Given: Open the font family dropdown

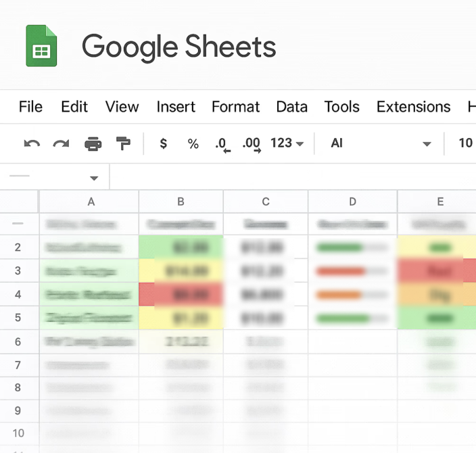Looking at the screenshot, I should click(381, 143).
